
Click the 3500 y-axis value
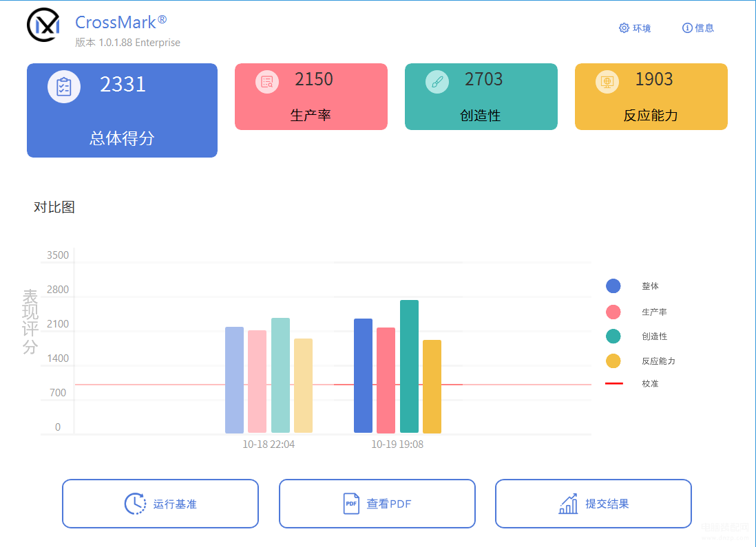pyautogui.click(x=58, y=255)
